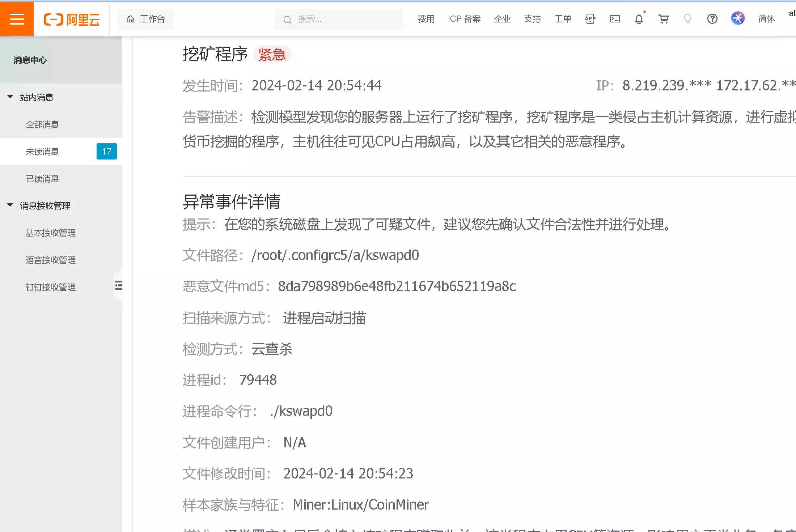Click the Alibaba Cloud logo
The image size is (796, 532).
click(72, 19)
